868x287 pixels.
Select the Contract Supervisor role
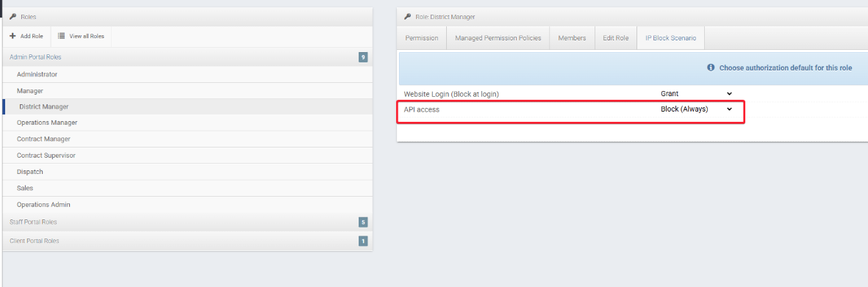(x=187, y=156)
